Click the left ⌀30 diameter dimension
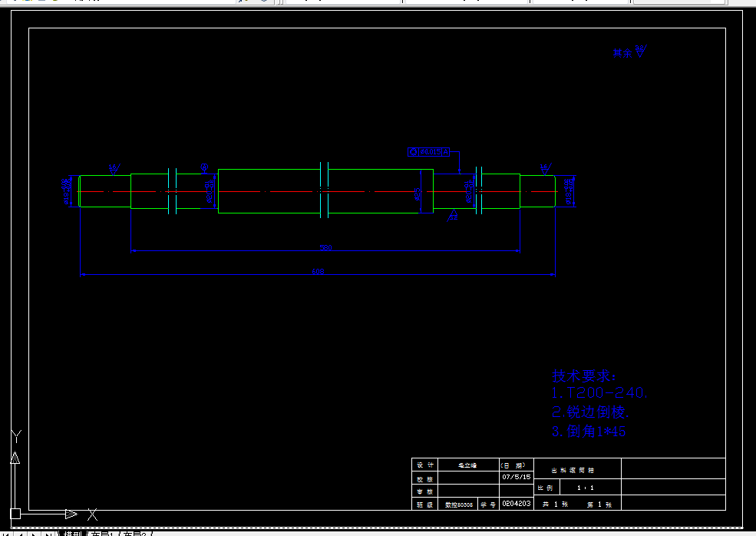The image size is (756, 536). pyautogui.click(x=210, y=191)
